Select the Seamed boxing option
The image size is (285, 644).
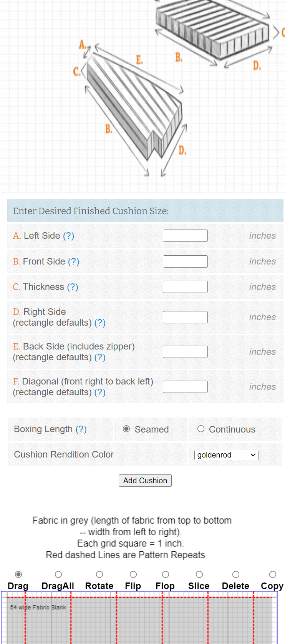126,429
